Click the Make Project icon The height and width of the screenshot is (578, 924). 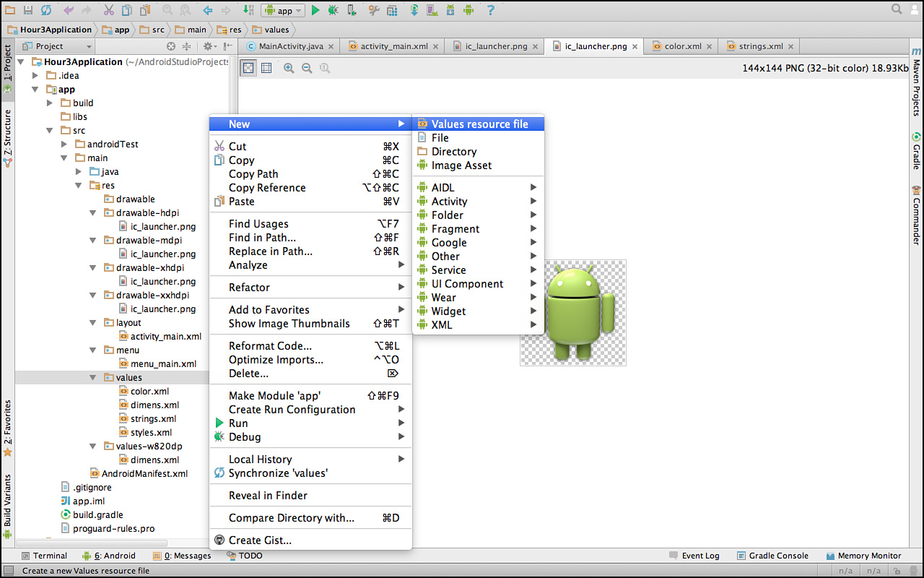(x=248, y=10)
